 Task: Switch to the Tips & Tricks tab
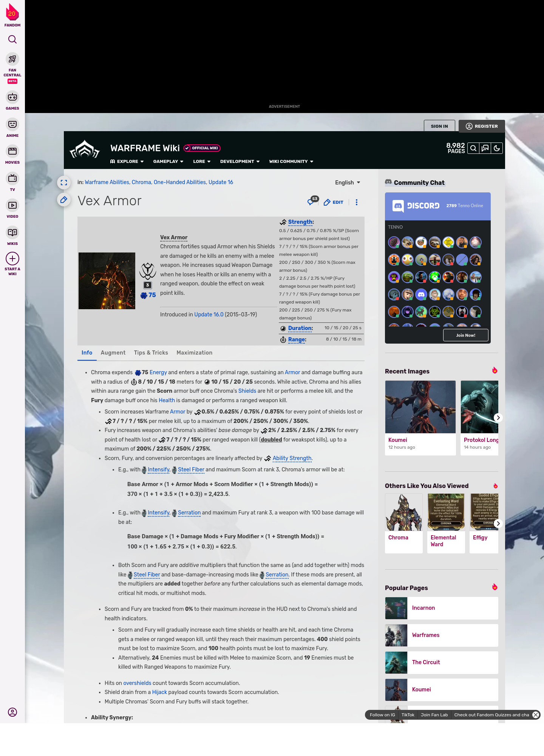[x=151, y=353]
